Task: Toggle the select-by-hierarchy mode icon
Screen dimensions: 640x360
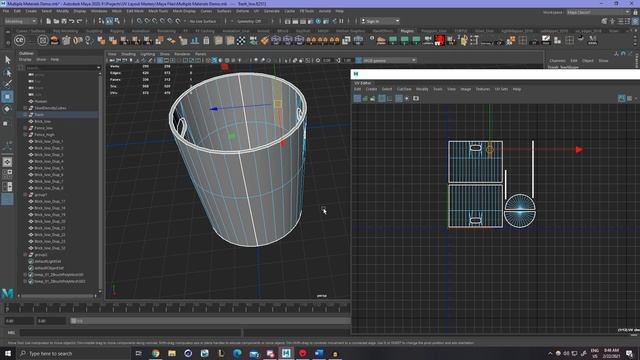Action: click(x=101, y=21)
